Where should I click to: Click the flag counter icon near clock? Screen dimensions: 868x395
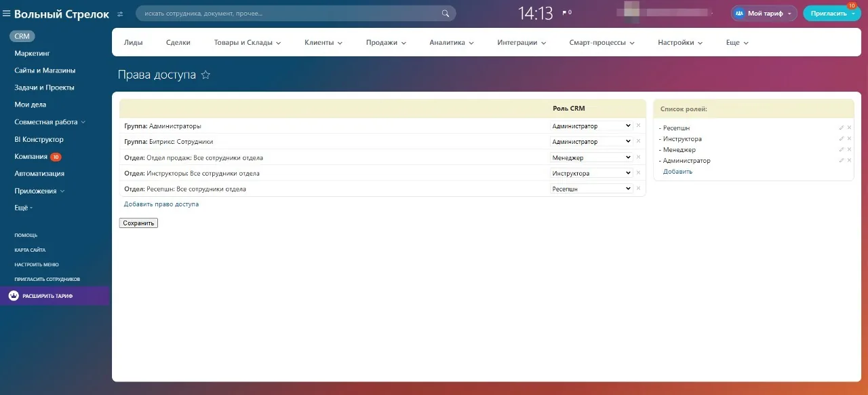[567, 12]
